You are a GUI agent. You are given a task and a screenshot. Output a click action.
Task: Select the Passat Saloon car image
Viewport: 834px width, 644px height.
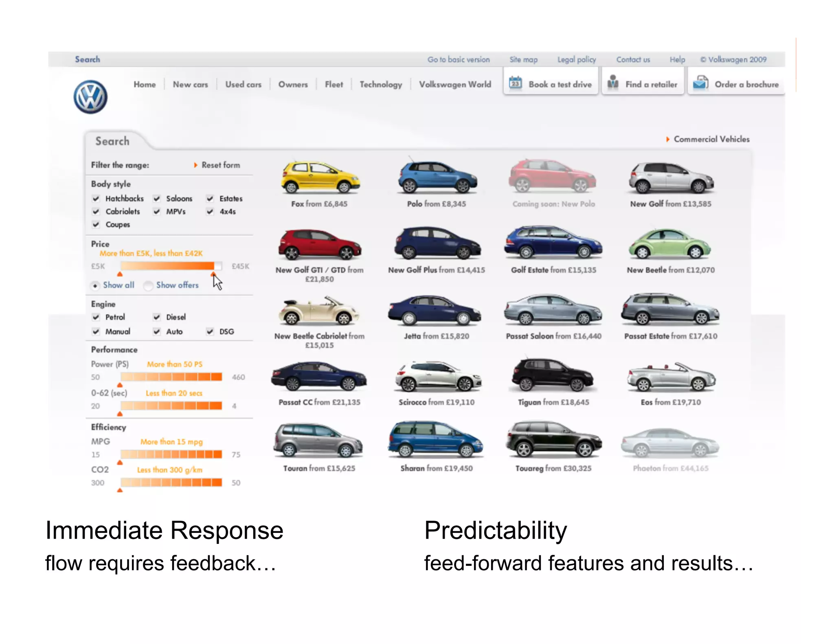coord(553,309)
